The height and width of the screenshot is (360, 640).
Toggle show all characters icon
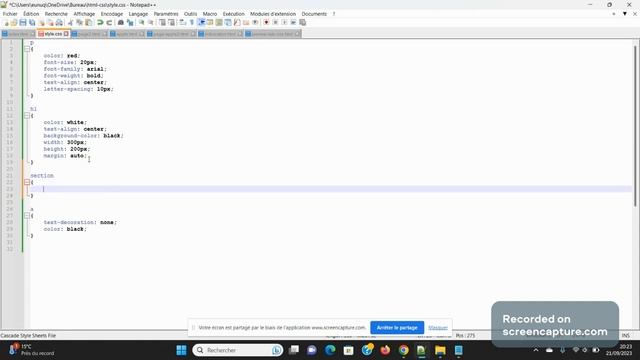click(191, 22)
